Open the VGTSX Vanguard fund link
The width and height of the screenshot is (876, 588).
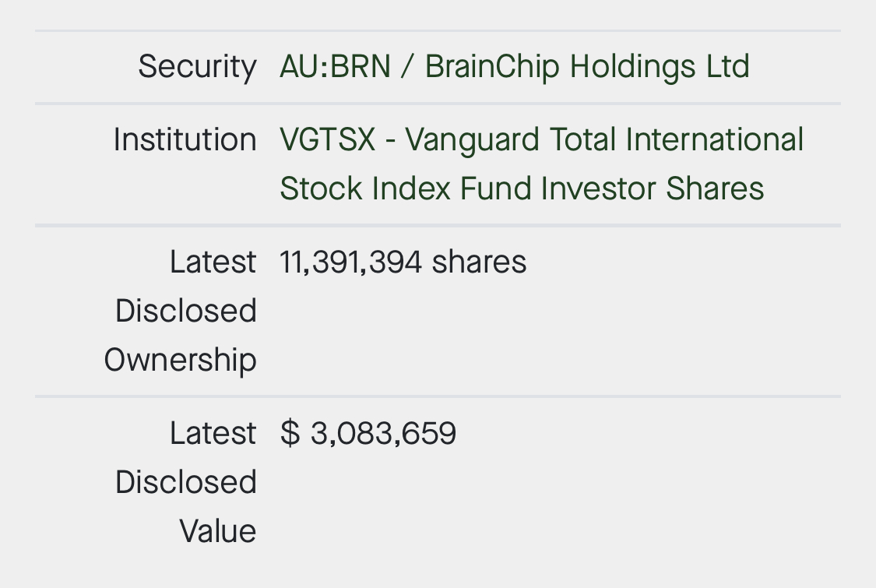coord(541,141)
